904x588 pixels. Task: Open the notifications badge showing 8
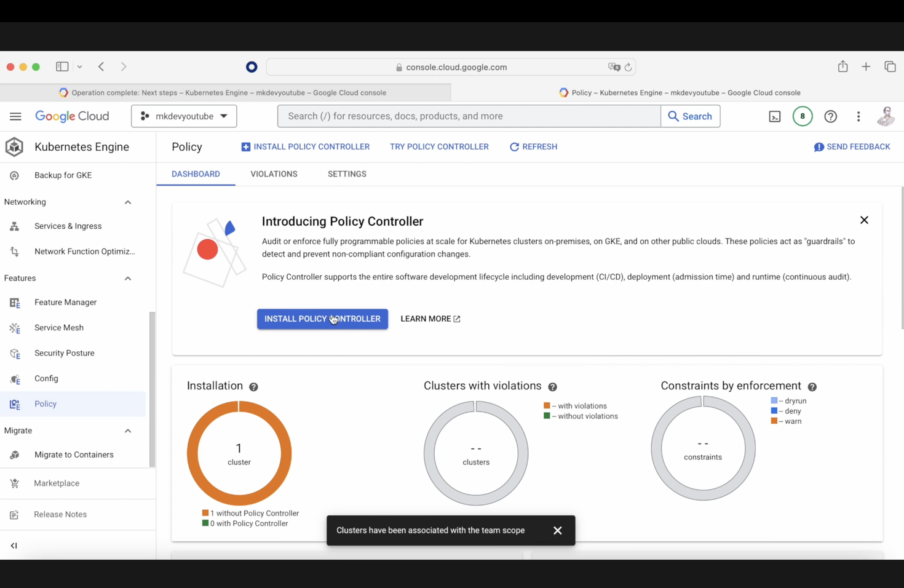[x=803, y=116]
